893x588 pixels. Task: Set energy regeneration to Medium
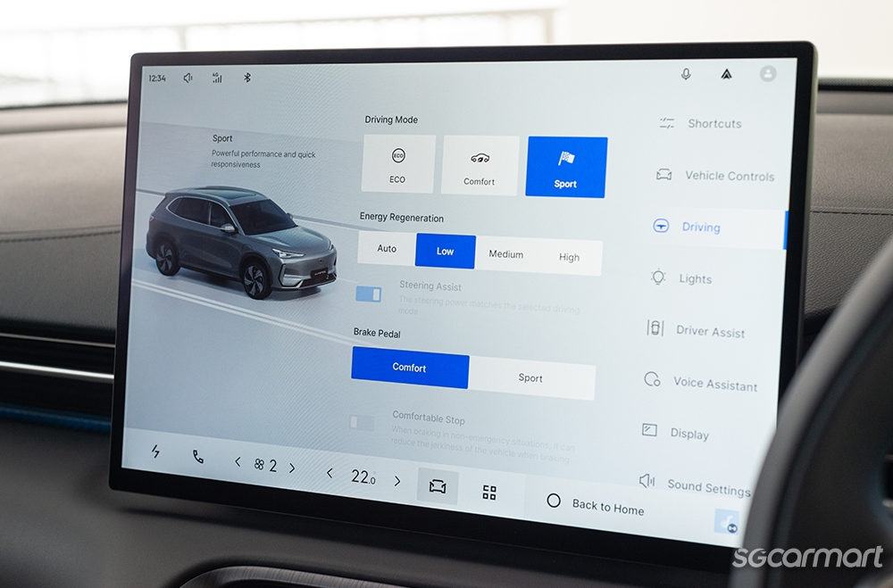coord(505,254)
